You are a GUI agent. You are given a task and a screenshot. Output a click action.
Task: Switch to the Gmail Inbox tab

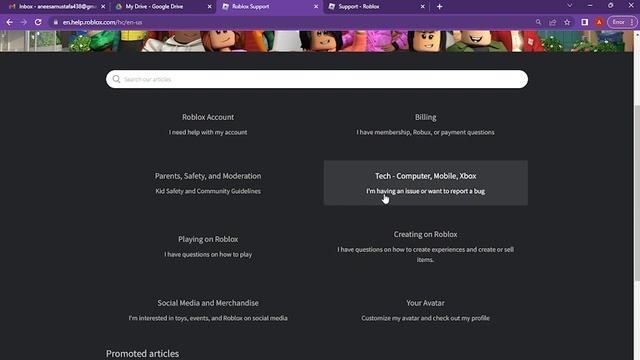tap(57, 7)
